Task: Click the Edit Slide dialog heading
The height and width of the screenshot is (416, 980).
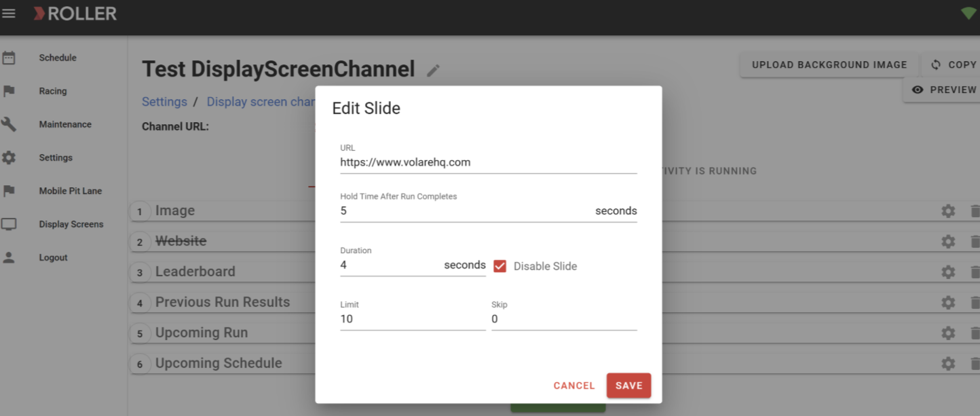Action: point(366,109)
